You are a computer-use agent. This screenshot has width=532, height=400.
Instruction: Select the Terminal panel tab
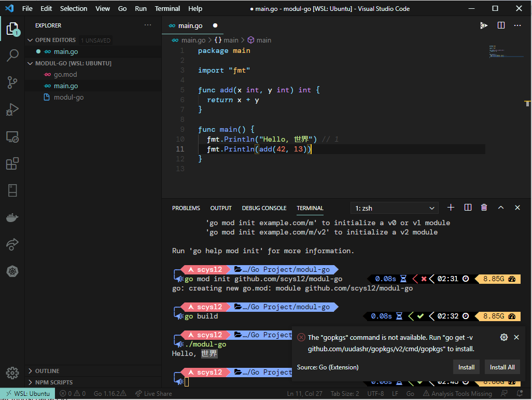point(310,208)
